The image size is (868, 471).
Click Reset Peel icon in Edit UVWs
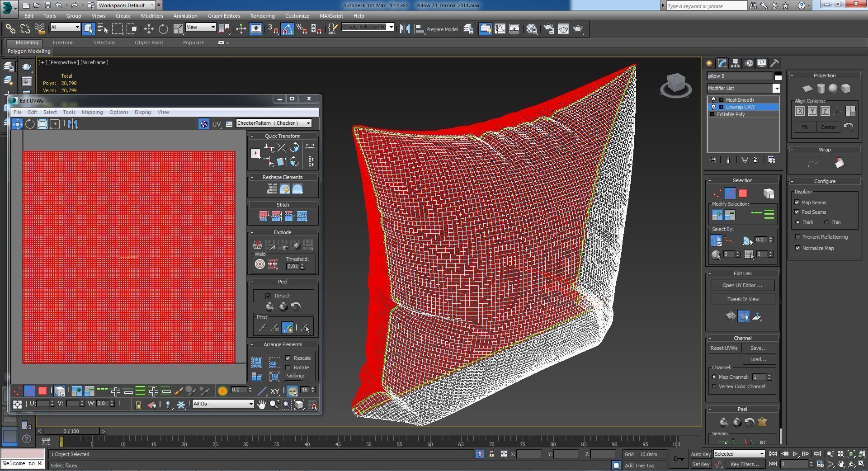[x=296, y=307]
